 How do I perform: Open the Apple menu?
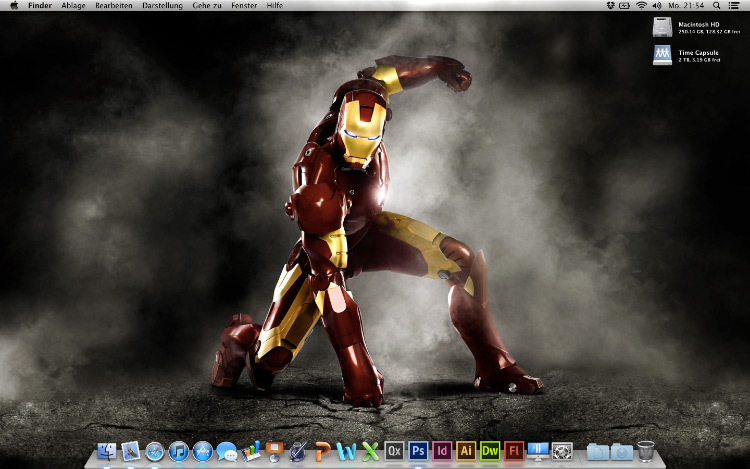click(x=14, y=5)
